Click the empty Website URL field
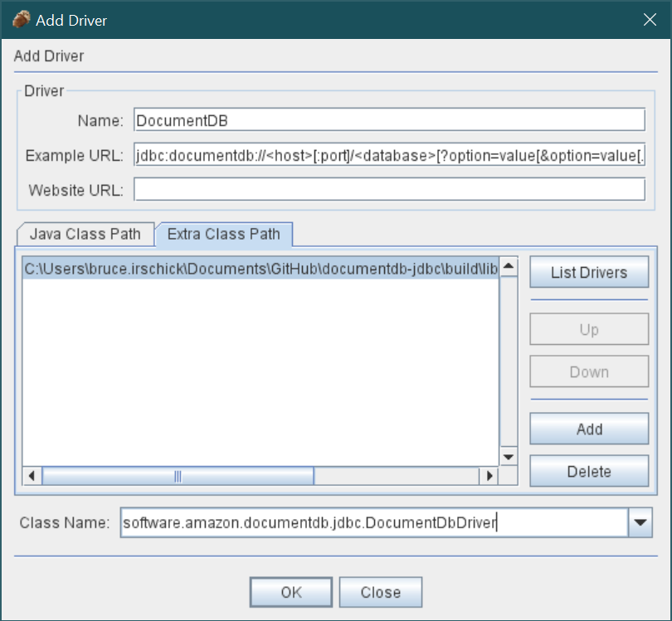This screenshot has height=621, width=672. pyautogui.click(x=389, y=190)
